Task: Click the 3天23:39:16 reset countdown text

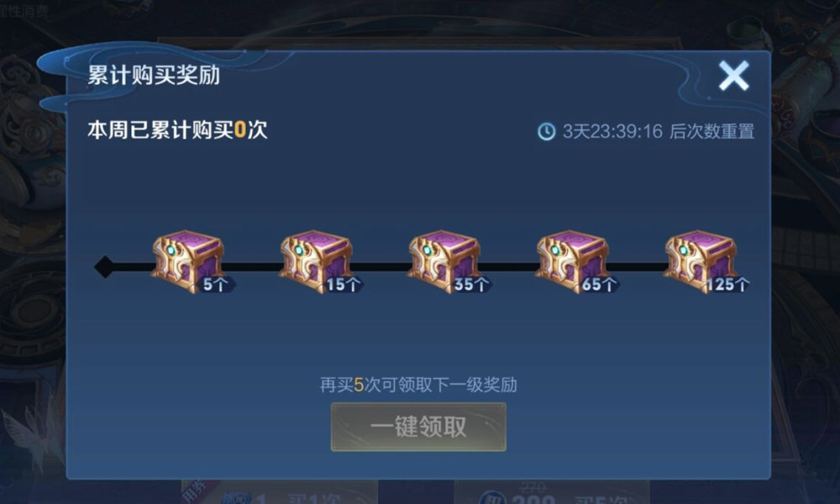Action: click(x=612, y=131)
